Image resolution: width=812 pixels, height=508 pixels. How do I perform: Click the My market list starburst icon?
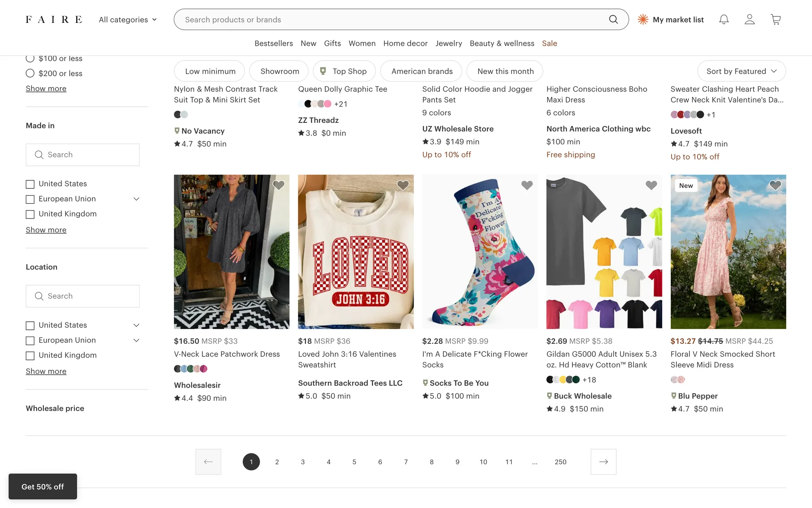[x=643, y=19]
